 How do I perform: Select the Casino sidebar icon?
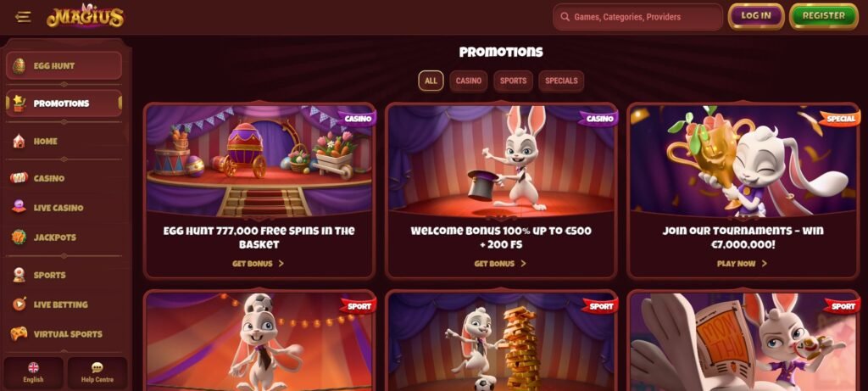pyautogui.click(x=19, y=178)
